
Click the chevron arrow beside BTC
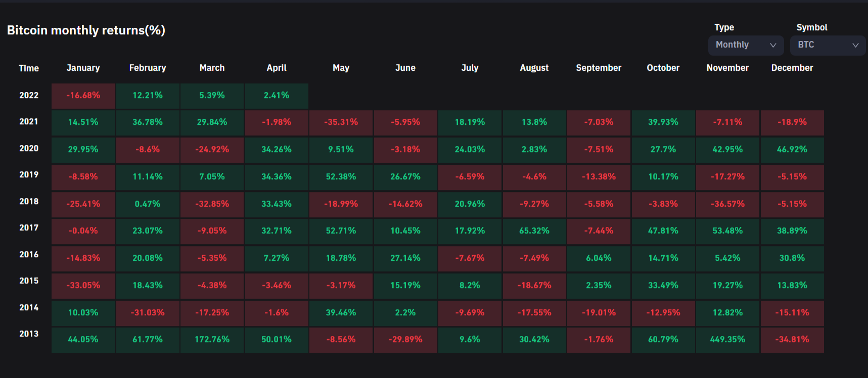point(855,45)
